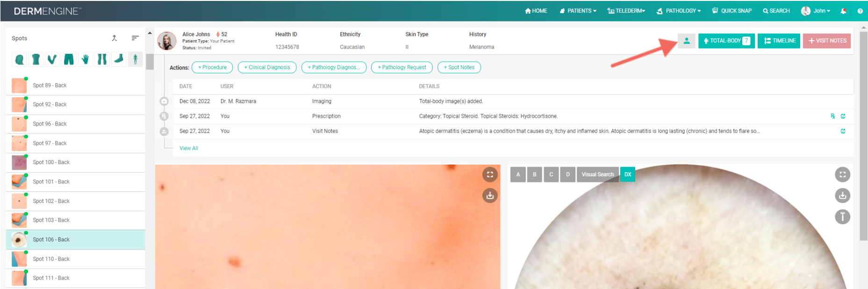Select Spot 101 - Back

[75, 181]
